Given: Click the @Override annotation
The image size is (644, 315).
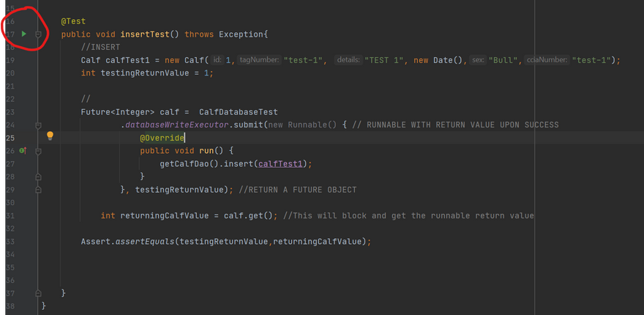Looking at the screenshot, I should [162, 138].
